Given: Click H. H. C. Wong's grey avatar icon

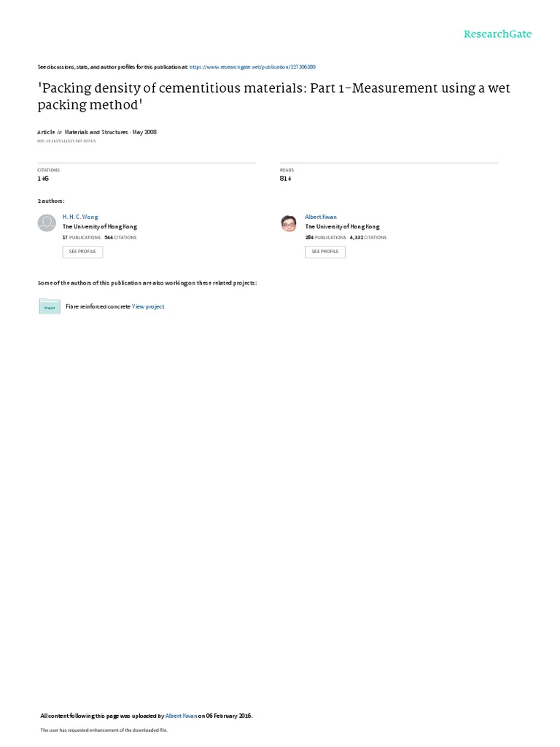Looking at the screenshot, I should [x=47, y=223].
